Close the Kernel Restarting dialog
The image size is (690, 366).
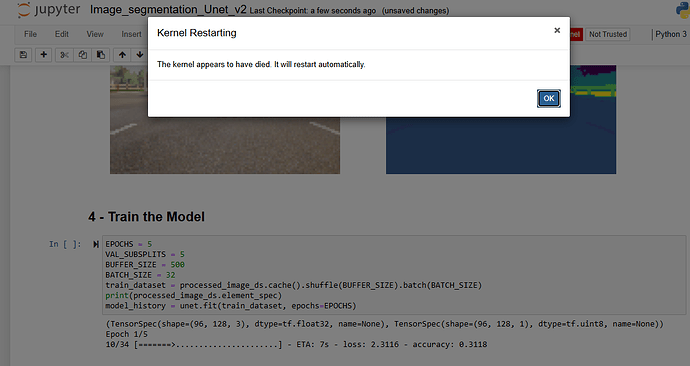[x=557, y=30]
